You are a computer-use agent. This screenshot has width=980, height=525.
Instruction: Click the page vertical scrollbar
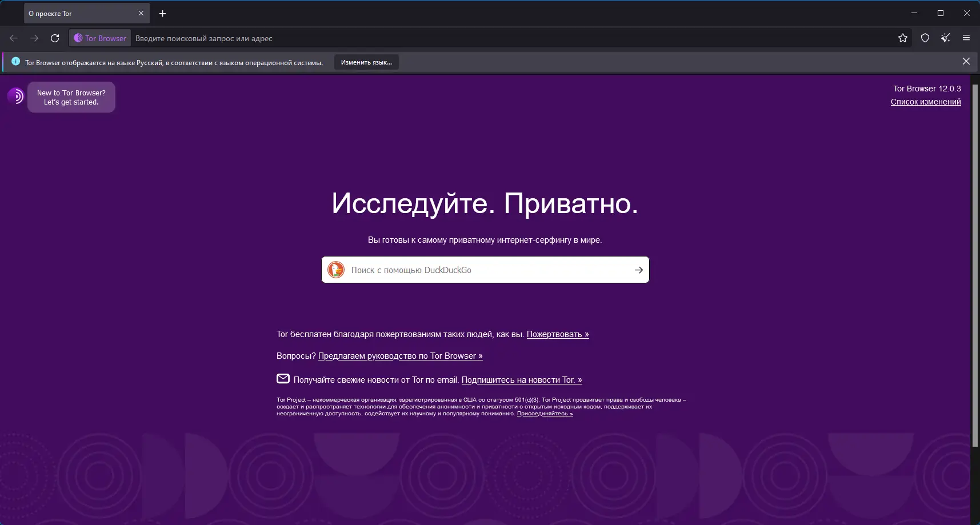[x=975, y=266]
